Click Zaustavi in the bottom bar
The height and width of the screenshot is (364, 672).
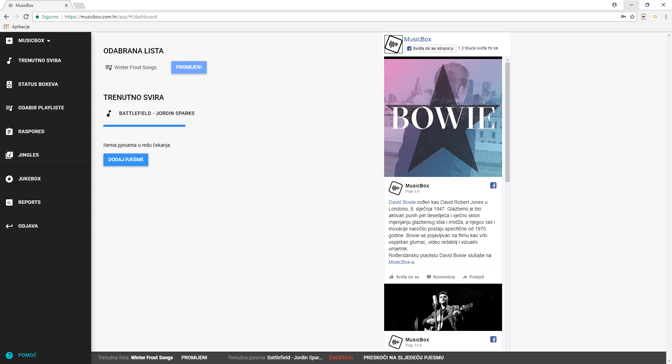(x=341, y=358)
